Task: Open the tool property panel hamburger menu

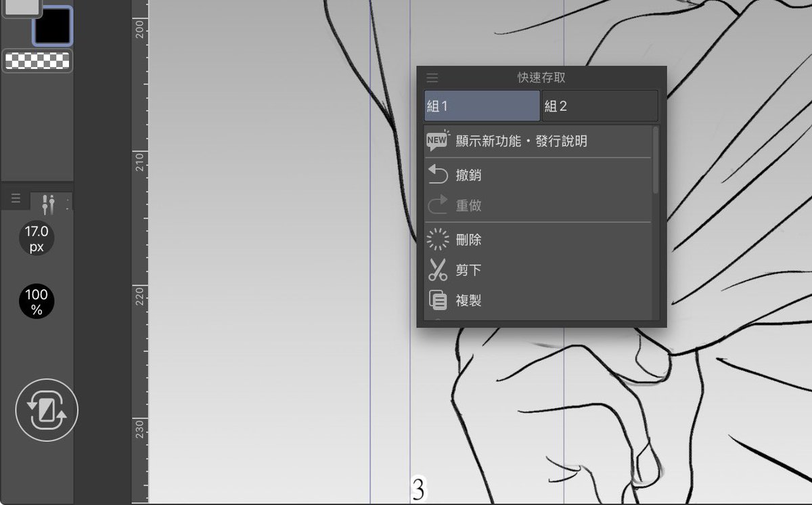Action: [x=16, y=199]
